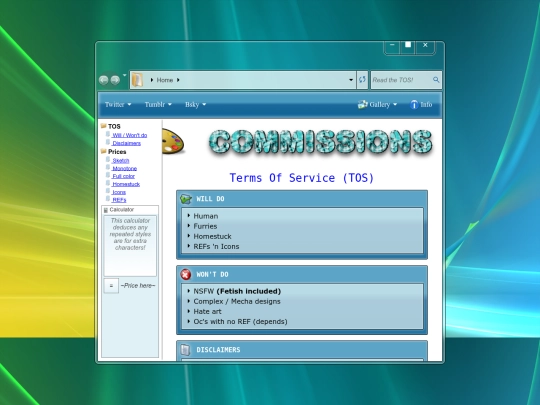540x405 pixels.
Task: Open the Disclaimers sidebar link
Action: click(126, 143)
